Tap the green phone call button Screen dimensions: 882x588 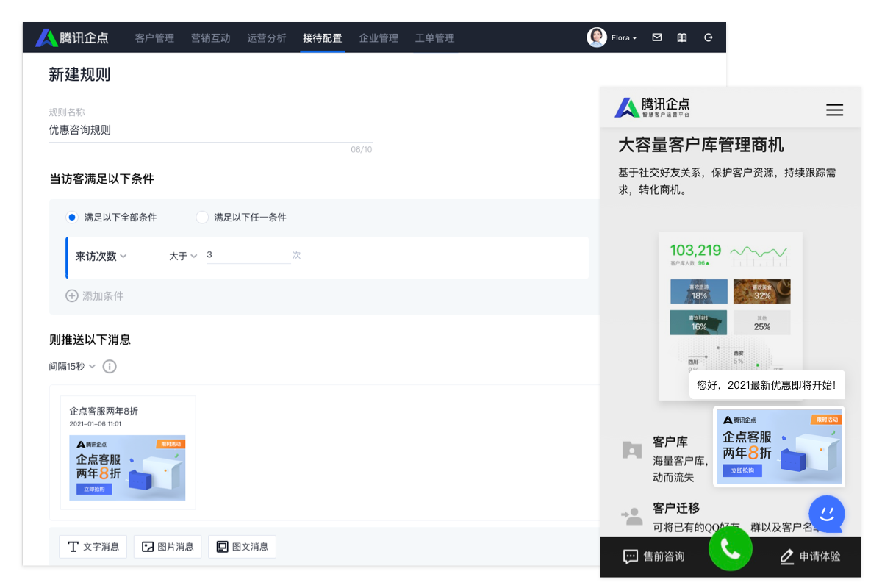point(731,548)
